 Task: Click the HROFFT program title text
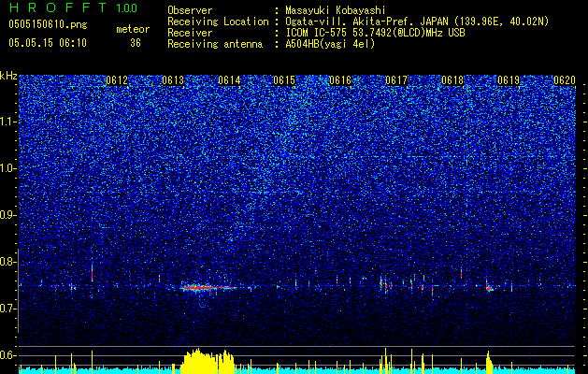(x=57, y=7)
